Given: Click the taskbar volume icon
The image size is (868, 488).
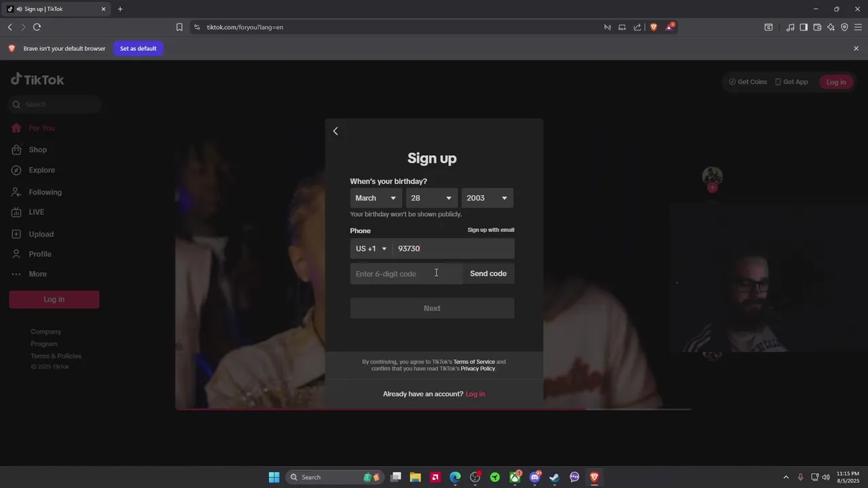Looking at the screenshot, I should point(826,477).
